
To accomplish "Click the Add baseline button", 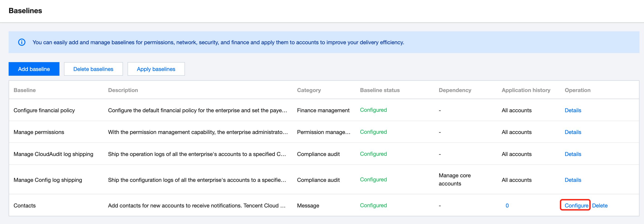I will pos(34,69).
